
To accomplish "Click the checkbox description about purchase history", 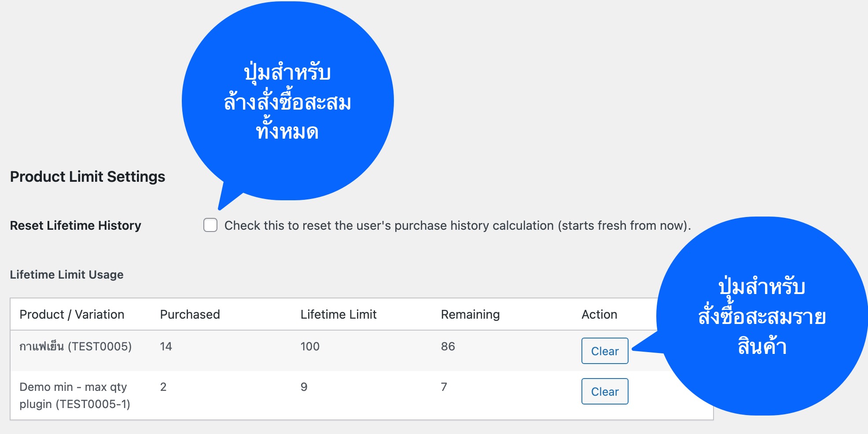I will [457, 225].
